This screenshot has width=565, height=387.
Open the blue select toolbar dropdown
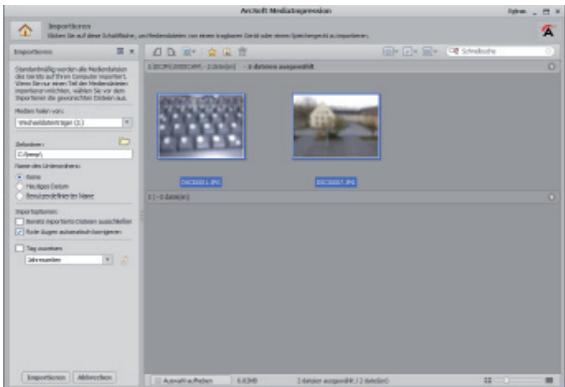(x=189, y=52)
